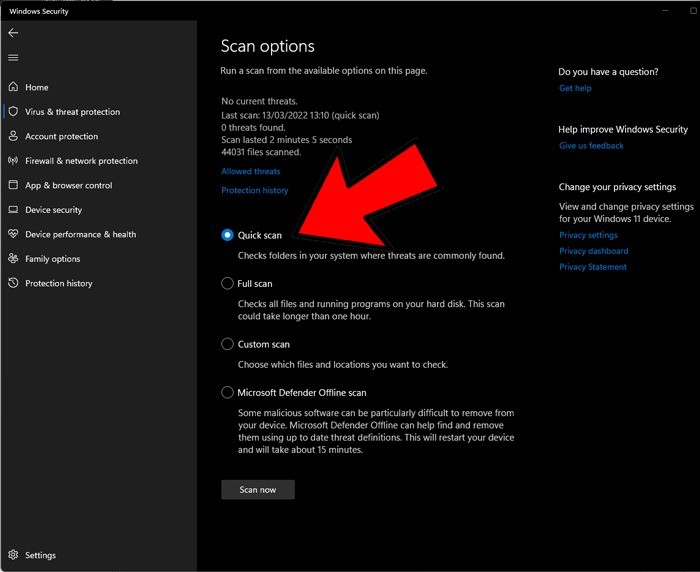Viewport: 700px width, 572px height.
Task: Go to Device security
Action: click(54, 210)
